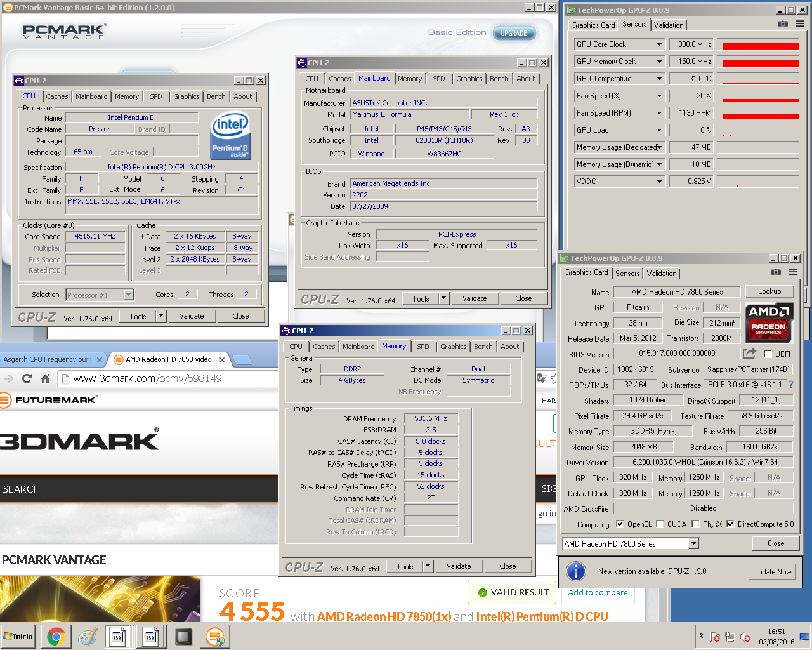
Task: Switch to Validation tab in GPU-Z Sensors window
Action: click(669, 25)
